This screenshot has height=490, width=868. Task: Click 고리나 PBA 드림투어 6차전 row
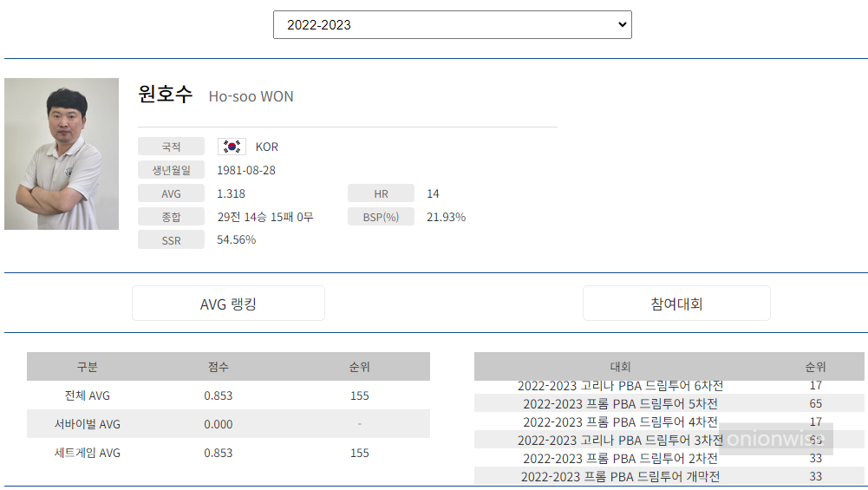669,385
